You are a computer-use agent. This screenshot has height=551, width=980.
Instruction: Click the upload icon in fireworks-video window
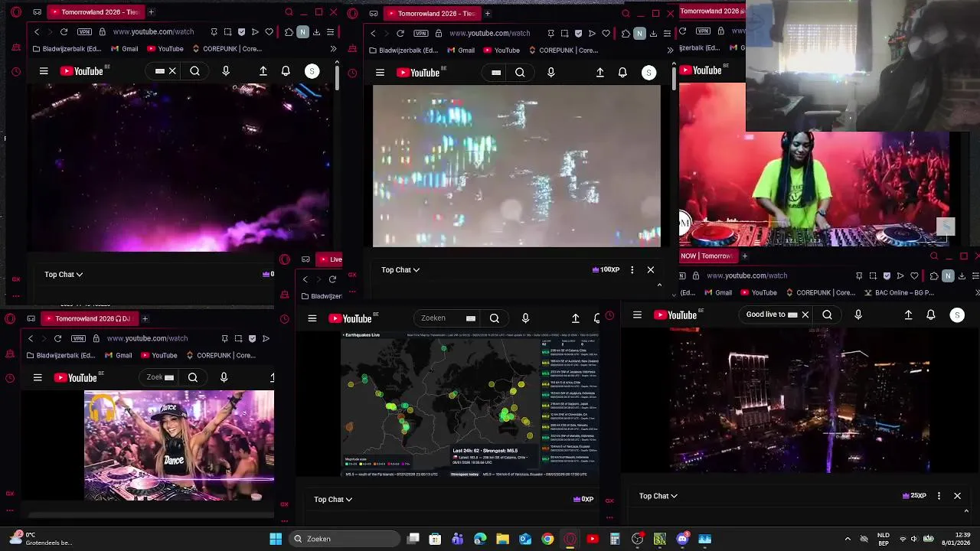click(x=263, y=71)
